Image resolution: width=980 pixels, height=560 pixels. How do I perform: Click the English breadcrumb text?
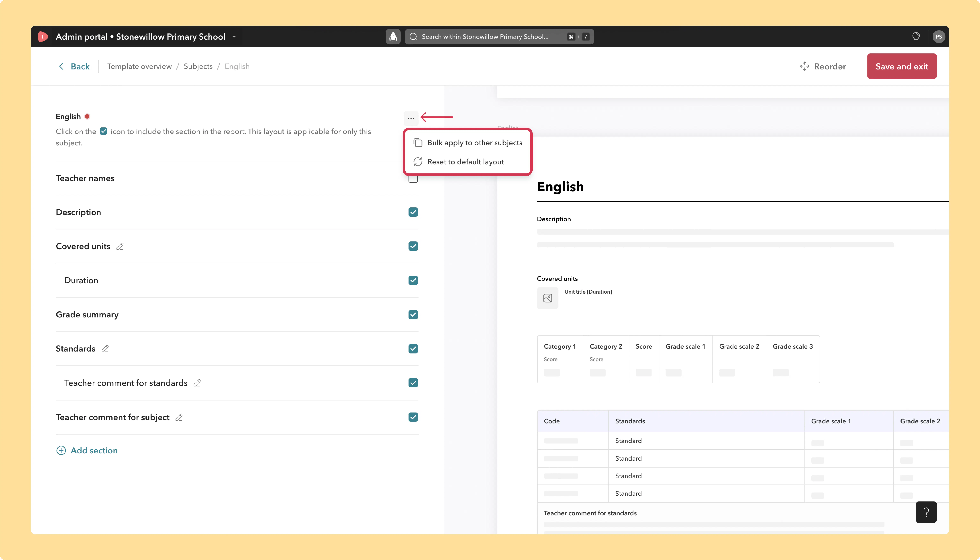coord(237,66)
